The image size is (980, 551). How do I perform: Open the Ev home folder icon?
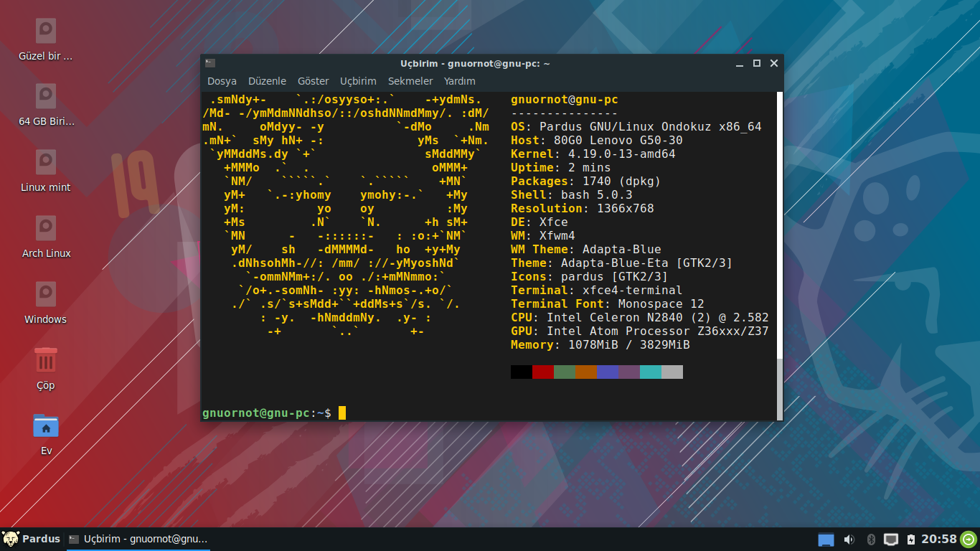(x=46, y=425)
